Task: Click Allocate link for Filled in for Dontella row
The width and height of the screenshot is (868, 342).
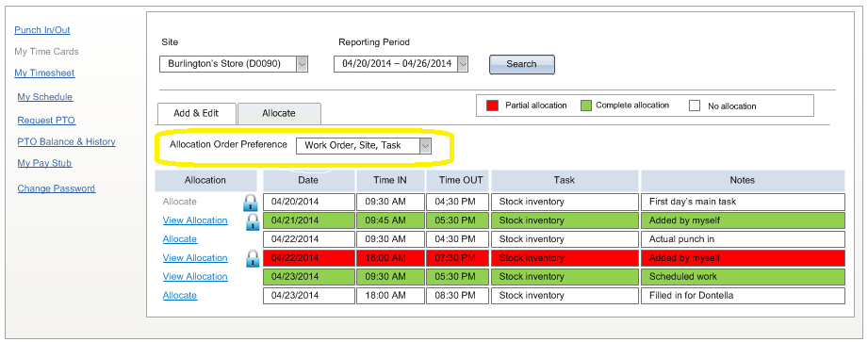Action: coord(180,296)
